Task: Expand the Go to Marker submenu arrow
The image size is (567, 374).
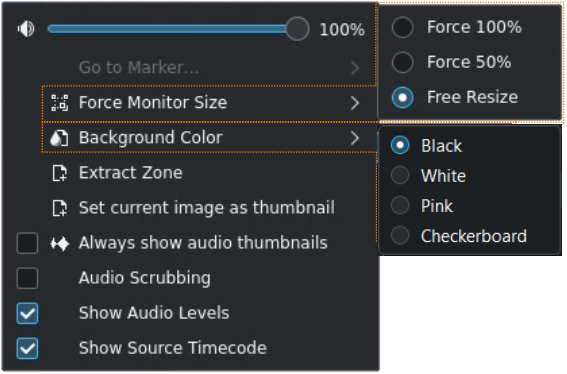Action: pyautogui.click(x=355, y=68)
